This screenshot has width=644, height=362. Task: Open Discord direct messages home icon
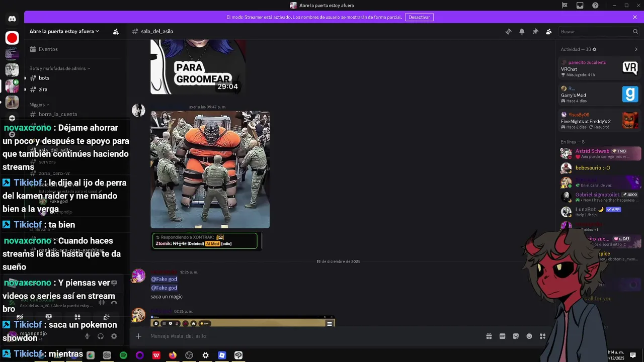12,19
